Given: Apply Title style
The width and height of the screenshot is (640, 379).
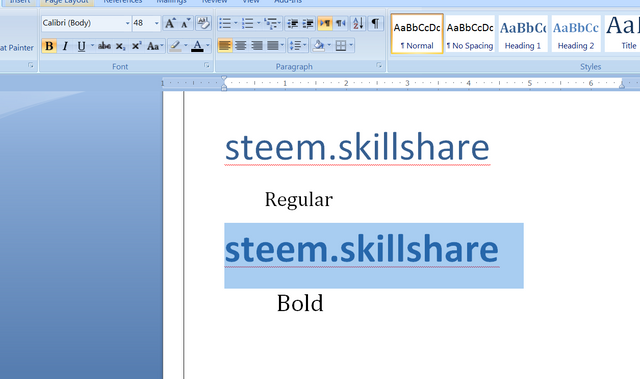Looking at the screenshot, I should click(622, 34).
